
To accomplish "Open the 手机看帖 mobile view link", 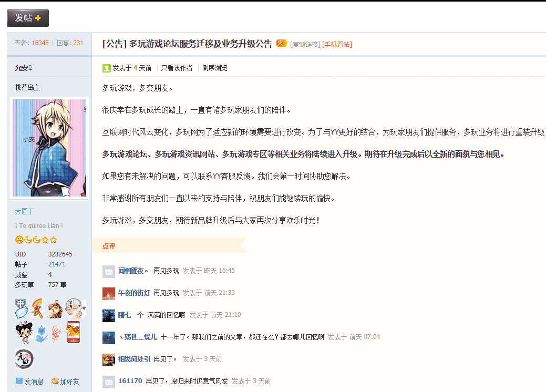I will click(x=337, y=45).
